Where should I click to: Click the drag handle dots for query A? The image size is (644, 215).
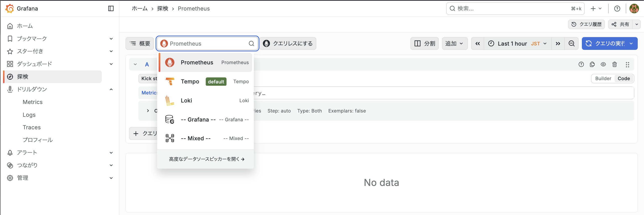(x=627, y=65)
